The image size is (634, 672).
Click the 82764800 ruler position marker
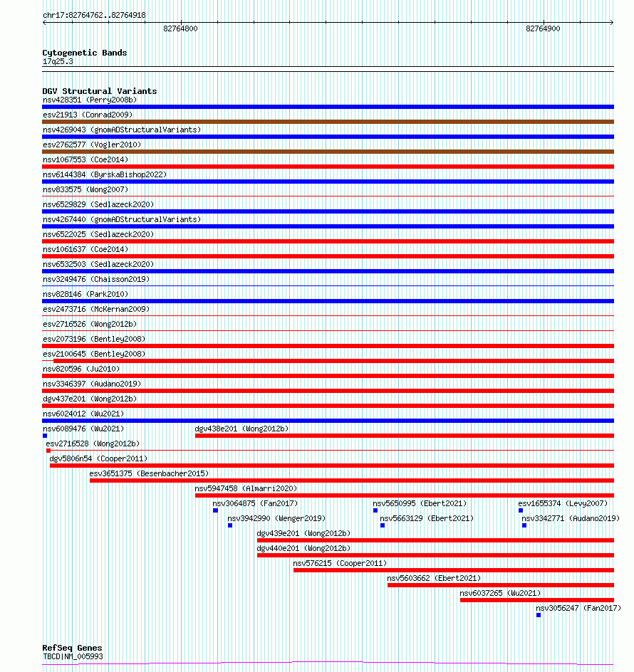click(x=181, y=28)
